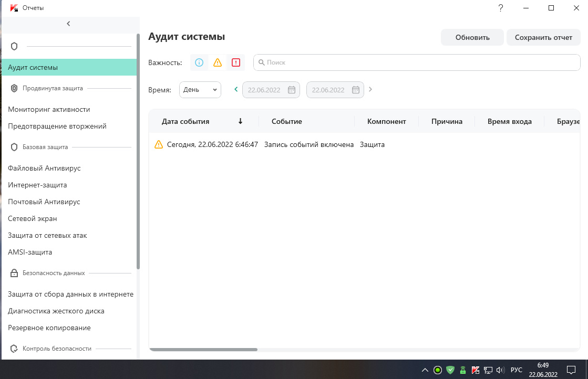Viewport: 588px width, 379px height.
Task: Open the start date calendar picker
Action: point(292,90)
